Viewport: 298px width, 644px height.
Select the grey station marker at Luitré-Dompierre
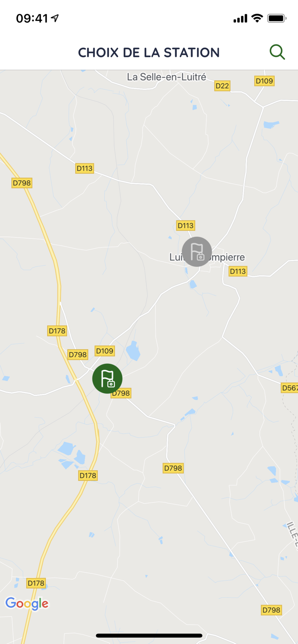pos(197,252)
